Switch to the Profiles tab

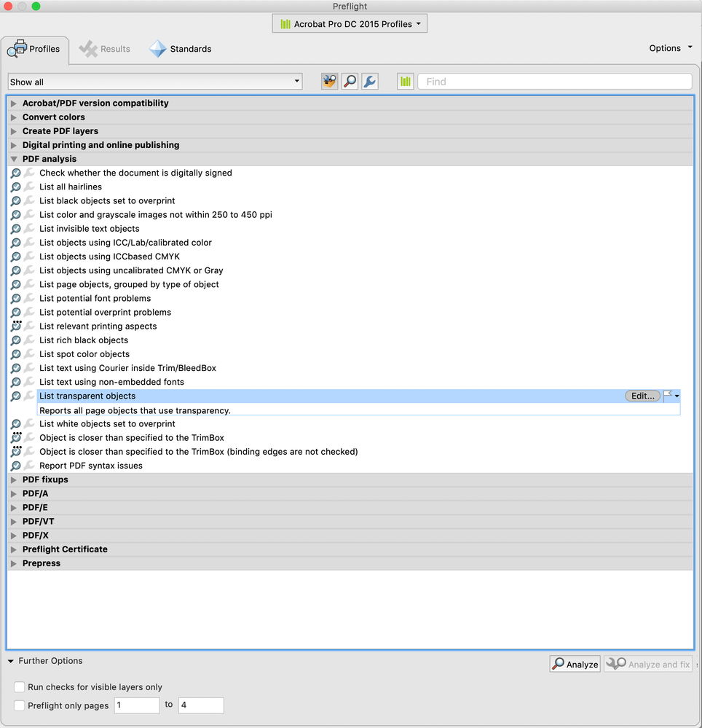pyautogui.click(x=35, y=49)
